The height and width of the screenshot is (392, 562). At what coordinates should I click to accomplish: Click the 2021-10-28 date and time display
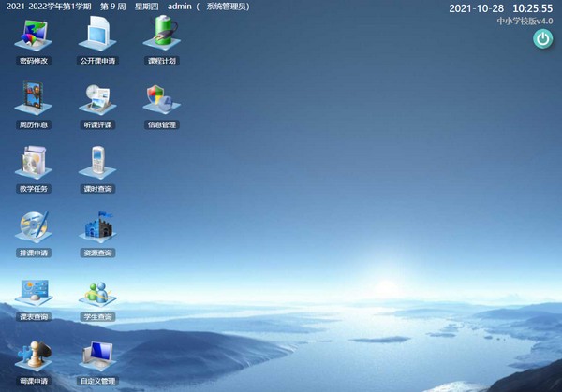(501, 7)
